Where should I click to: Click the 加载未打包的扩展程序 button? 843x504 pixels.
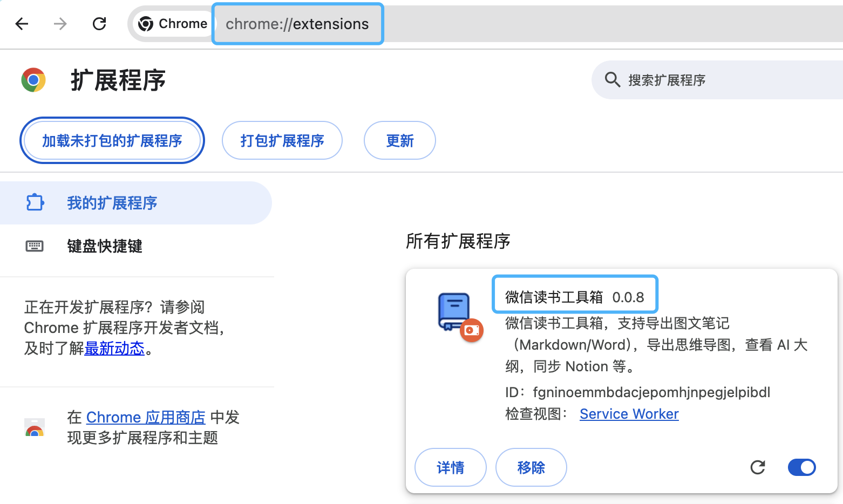112,141
